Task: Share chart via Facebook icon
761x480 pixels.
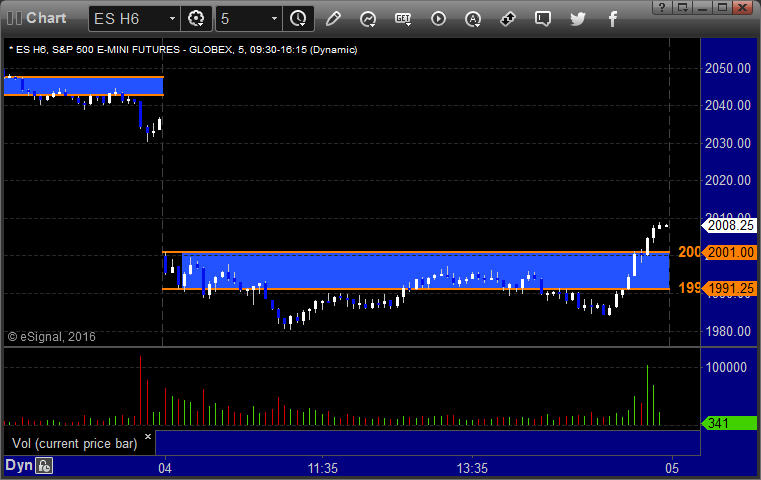Action: [613, 19]
